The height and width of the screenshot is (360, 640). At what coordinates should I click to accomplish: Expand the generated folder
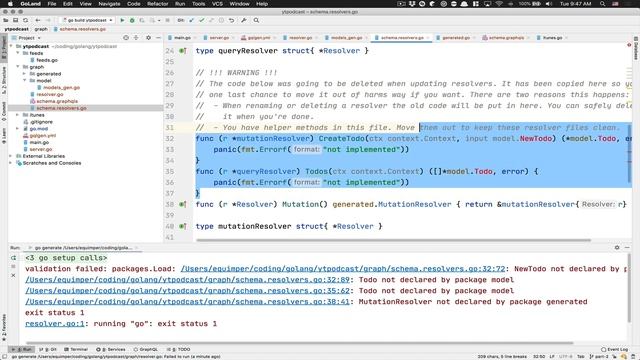coord(24,74)
